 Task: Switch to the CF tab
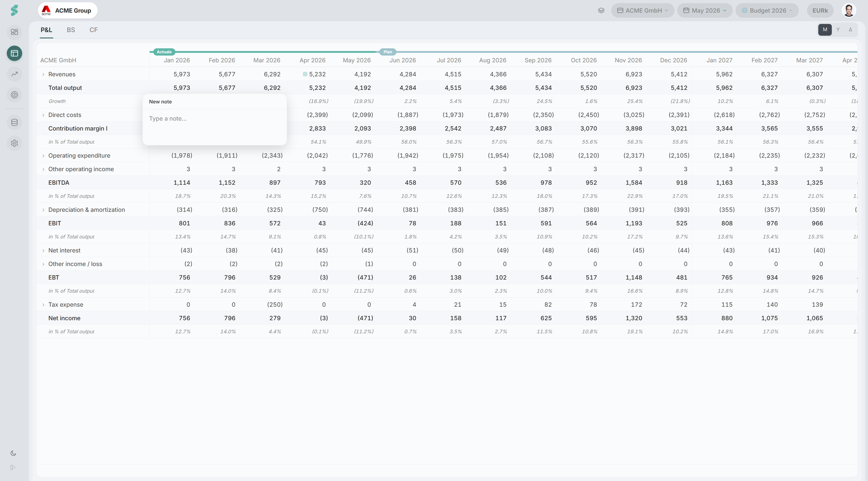[94, 30]
